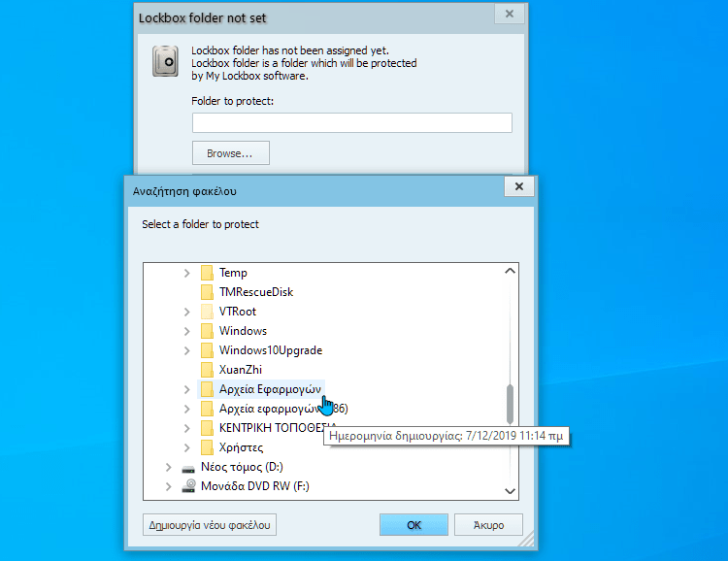Screen dimensions: 728x561
Task: Close the Lockbox folder not set window
Action: [x=510, y=14]
